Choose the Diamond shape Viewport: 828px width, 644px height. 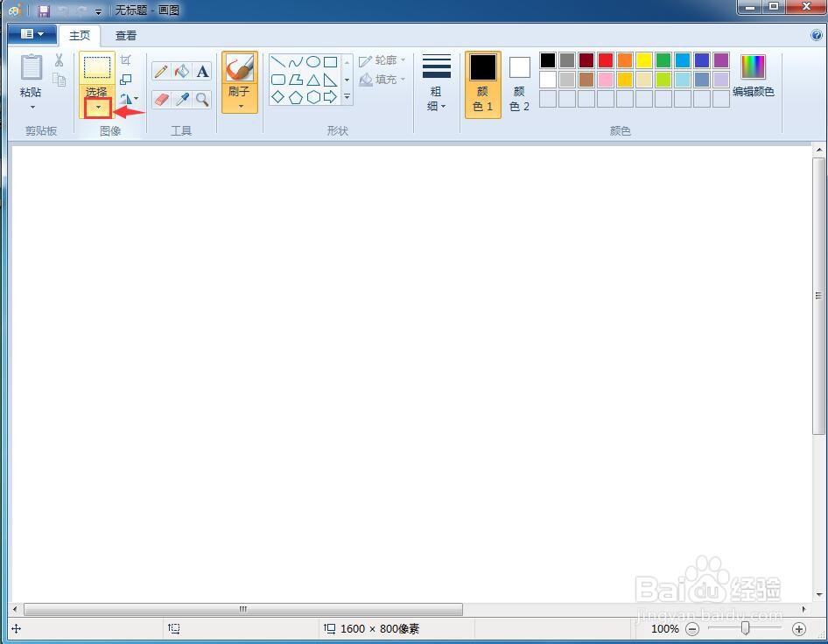tap(278, 97)
